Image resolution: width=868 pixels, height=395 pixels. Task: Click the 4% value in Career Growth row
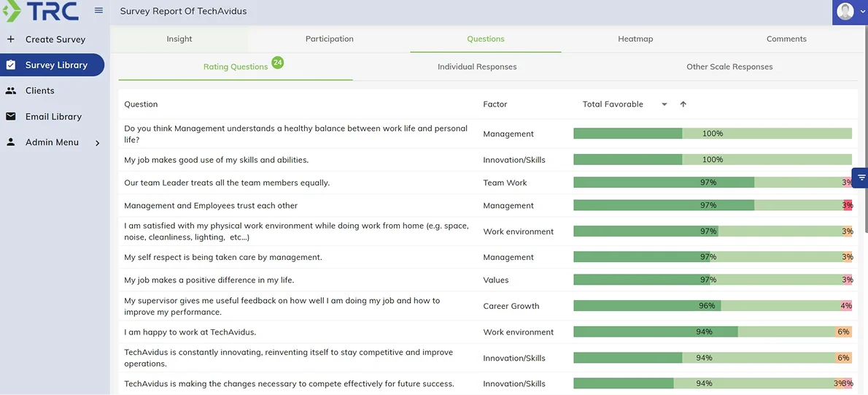click(846, 306)
